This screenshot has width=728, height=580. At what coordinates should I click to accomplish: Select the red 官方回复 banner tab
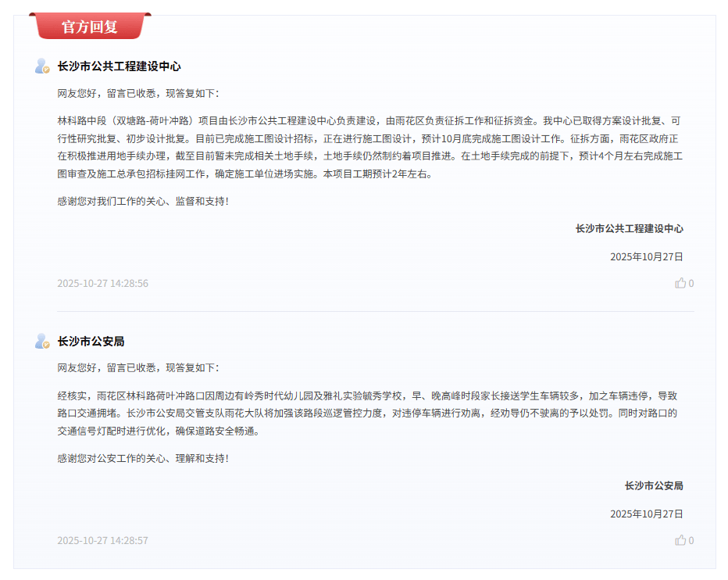point(90,27)
